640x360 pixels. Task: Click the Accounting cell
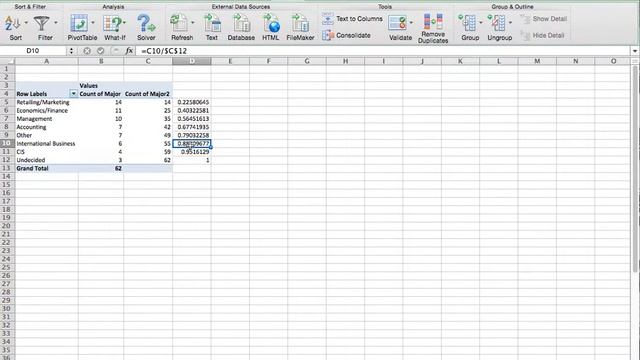pos(47,127)
